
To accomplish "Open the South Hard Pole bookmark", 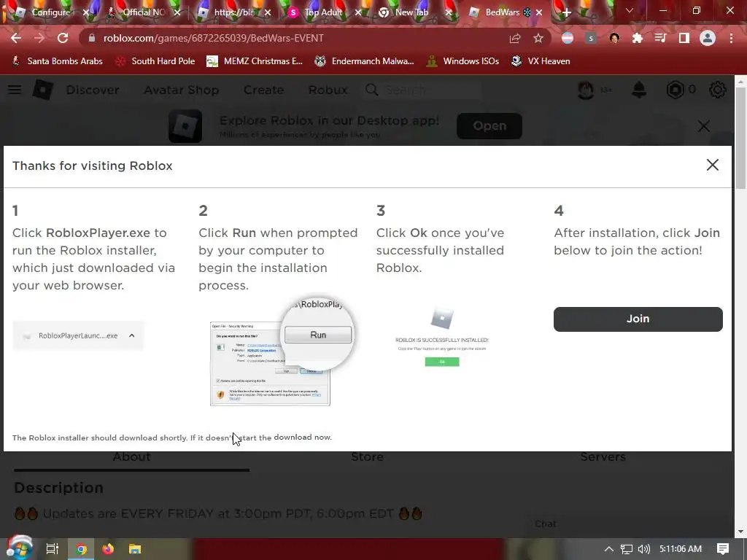I will [x=156, y=61].
